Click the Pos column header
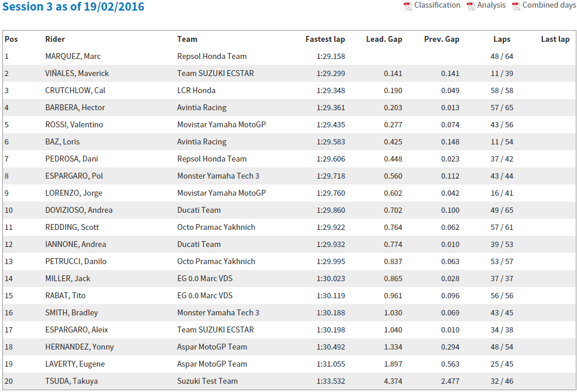 [11, 39]
